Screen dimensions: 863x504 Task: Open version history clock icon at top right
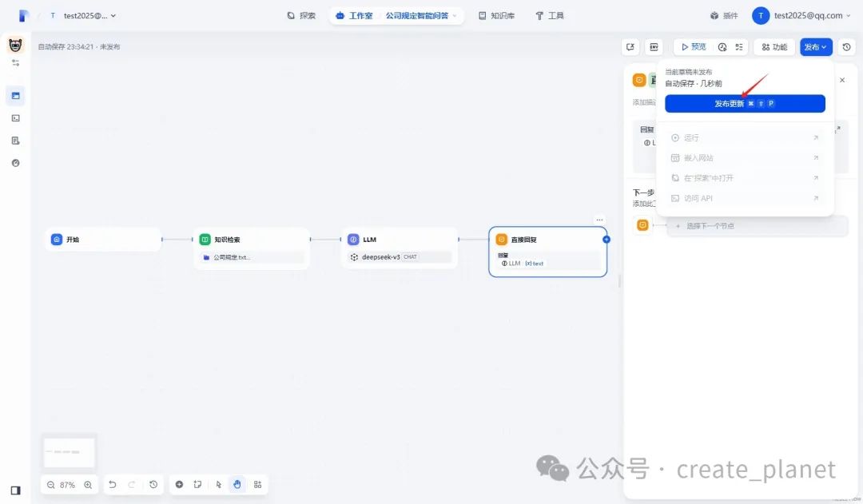tap(846, 47)
